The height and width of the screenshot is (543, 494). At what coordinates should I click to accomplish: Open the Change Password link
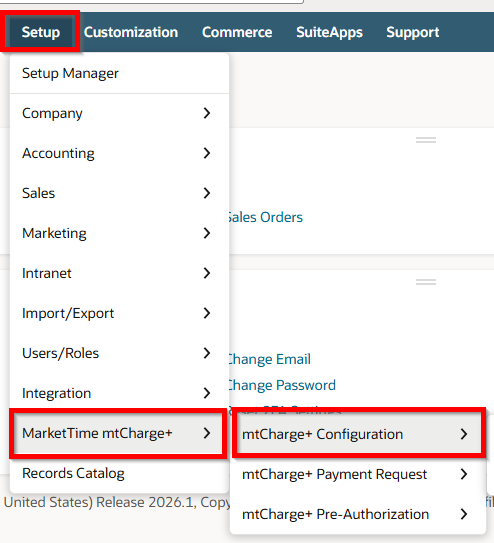282,385
